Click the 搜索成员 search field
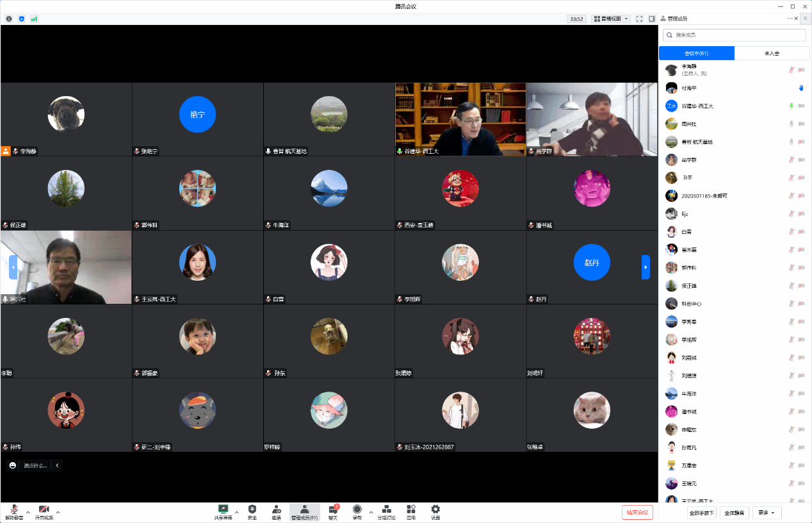 click(x=734, y=35)
